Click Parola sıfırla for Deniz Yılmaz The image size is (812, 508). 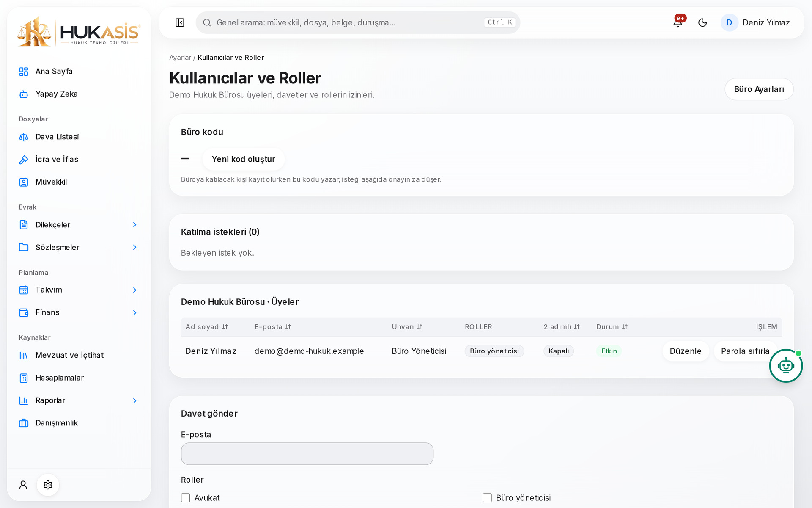pos(745,351)
